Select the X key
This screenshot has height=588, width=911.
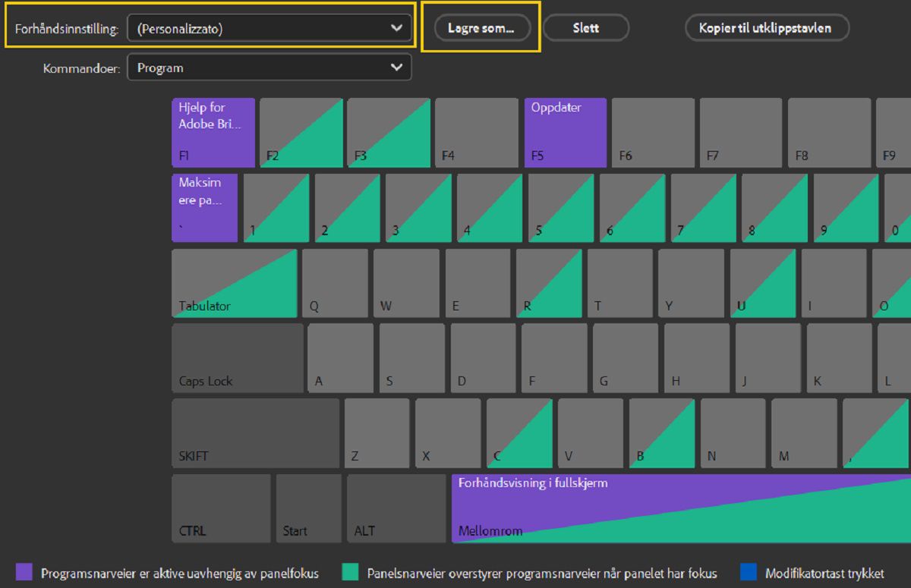(449, 433)
